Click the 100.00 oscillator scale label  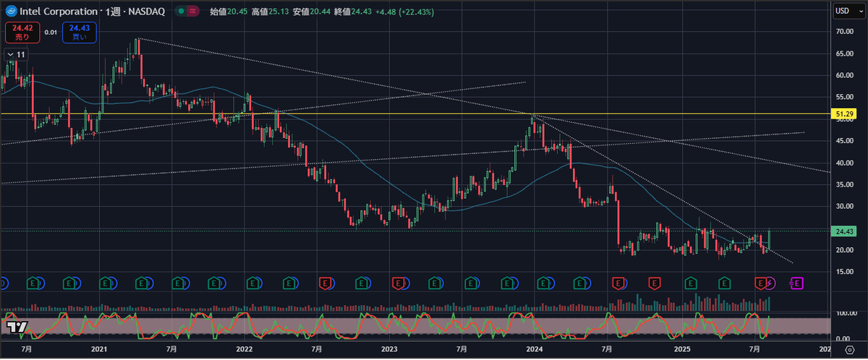(x=845, y=314)
